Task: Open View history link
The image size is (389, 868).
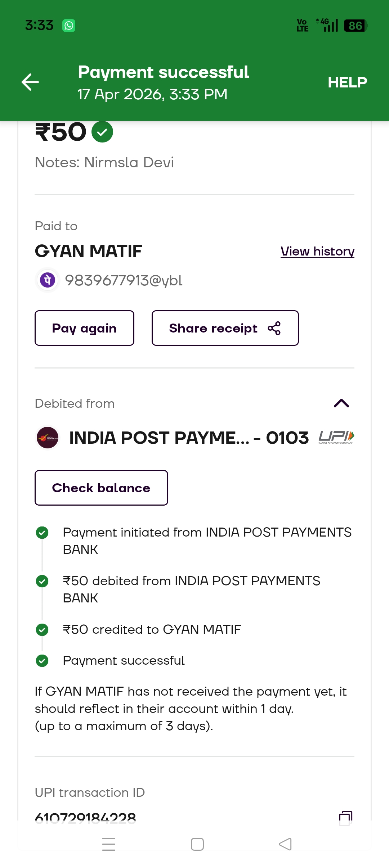Action: 317,251
